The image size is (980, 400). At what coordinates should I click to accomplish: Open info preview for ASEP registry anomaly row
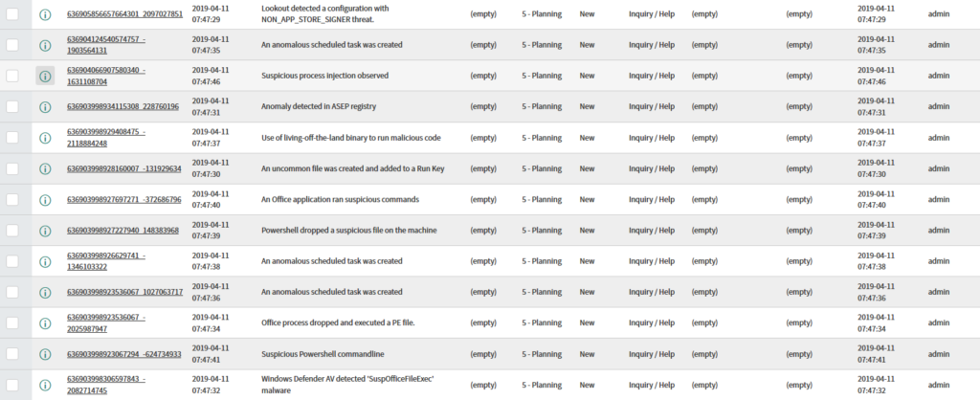pos(45,107)
